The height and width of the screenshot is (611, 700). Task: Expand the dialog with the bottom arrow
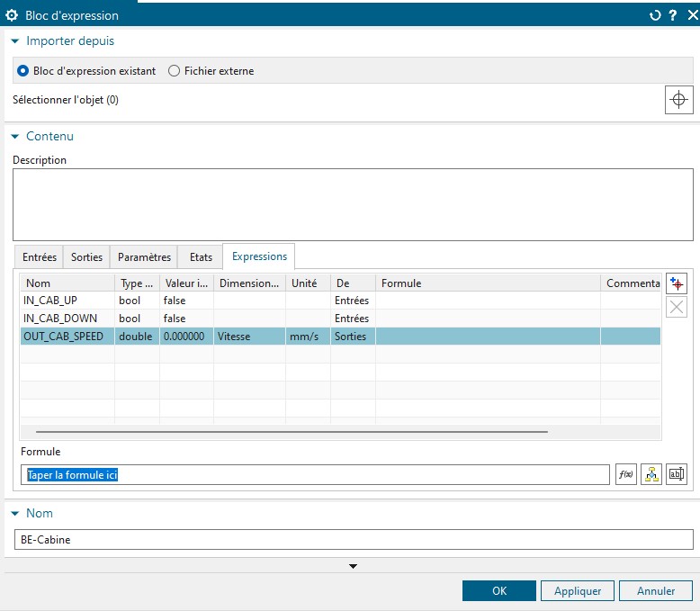353,566
